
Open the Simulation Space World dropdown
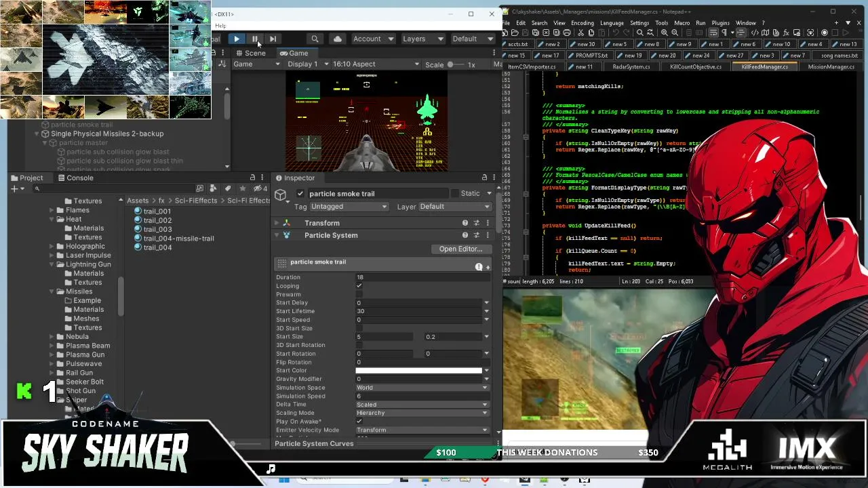(x=422, y=388)
